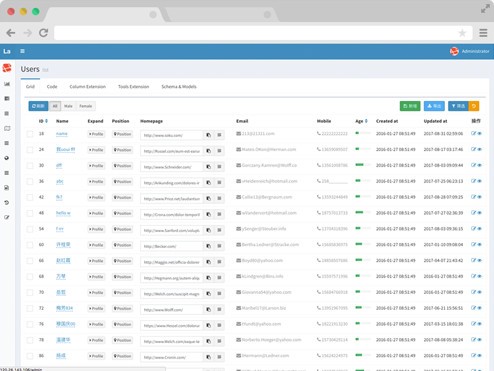The height and width of the screenshot is (371, 494).
Task: Switch to the Code tab
Action: click(x=52, y=87)
